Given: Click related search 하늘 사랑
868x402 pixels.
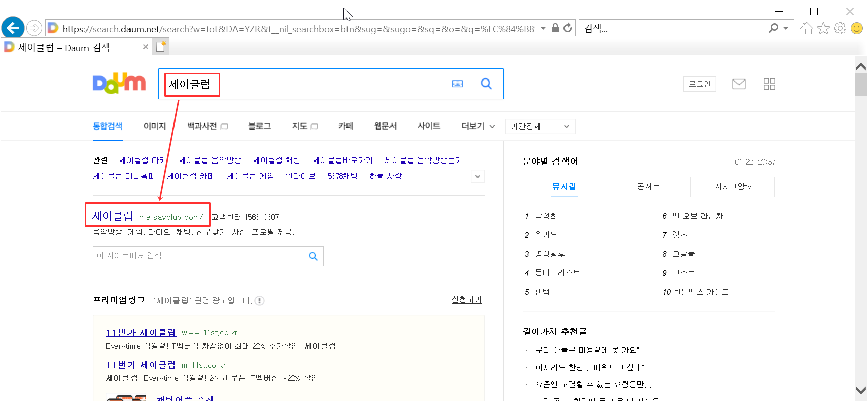Looking at the screenshot, I should (385, 176).
